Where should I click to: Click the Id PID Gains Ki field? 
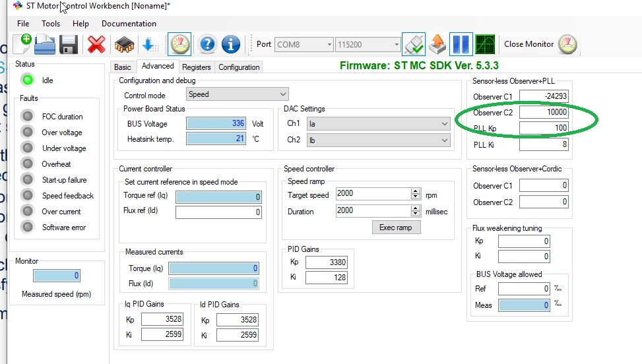point(238,334)
